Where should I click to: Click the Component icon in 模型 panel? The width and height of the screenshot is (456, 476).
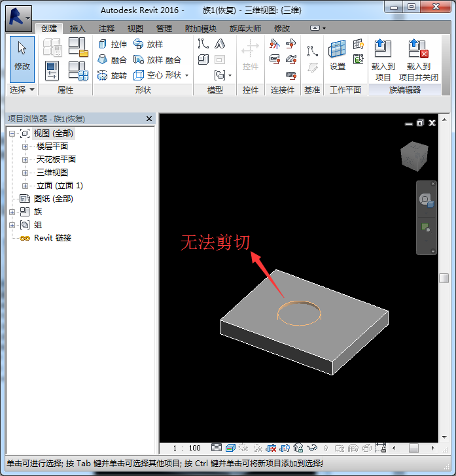point(203,59)
